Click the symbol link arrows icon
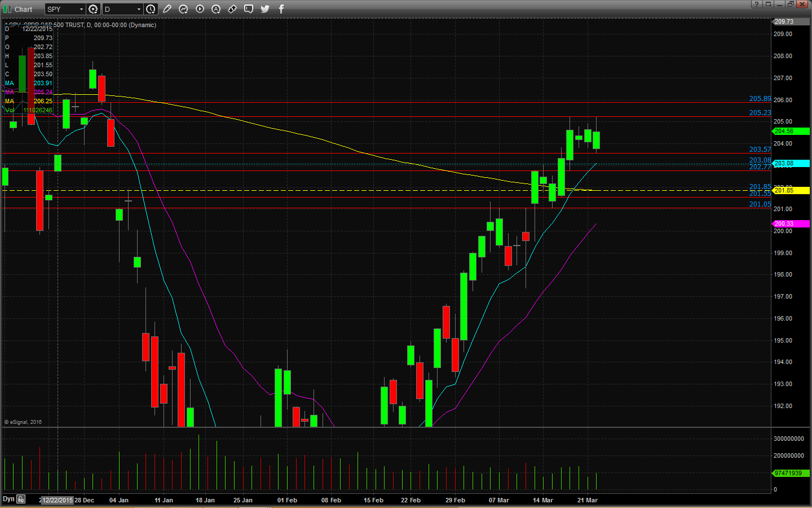Screen dimensions: 812x508 [x=232, y=9]
